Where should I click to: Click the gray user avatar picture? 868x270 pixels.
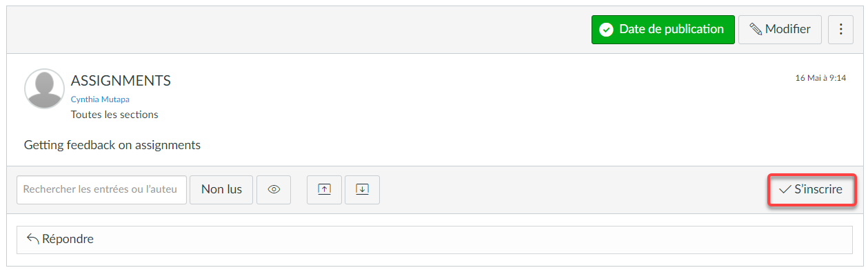pyautogui.click(x=44, y=88)
